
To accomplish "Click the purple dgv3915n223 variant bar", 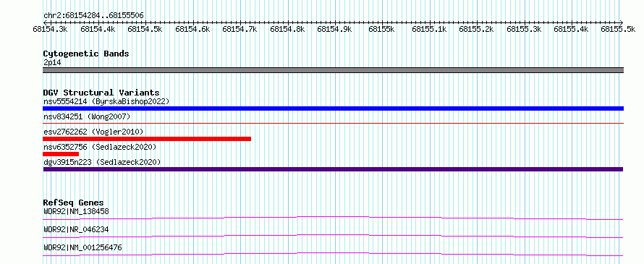I will pos(333,169).
